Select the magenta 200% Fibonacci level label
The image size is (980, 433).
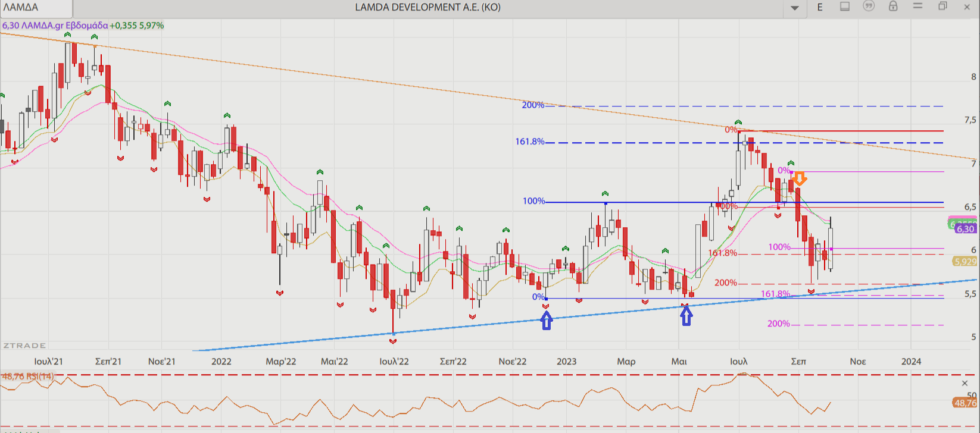779,324
